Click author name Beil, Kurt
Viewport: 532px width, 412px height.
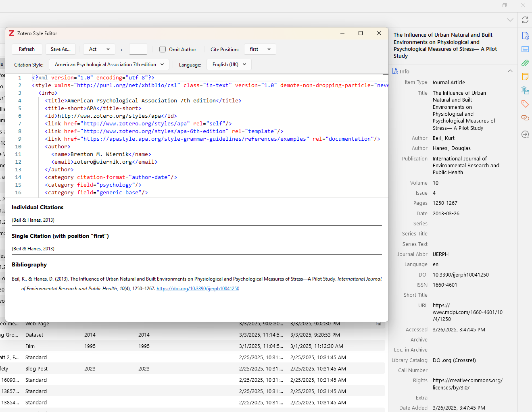(x=444, y=138)
